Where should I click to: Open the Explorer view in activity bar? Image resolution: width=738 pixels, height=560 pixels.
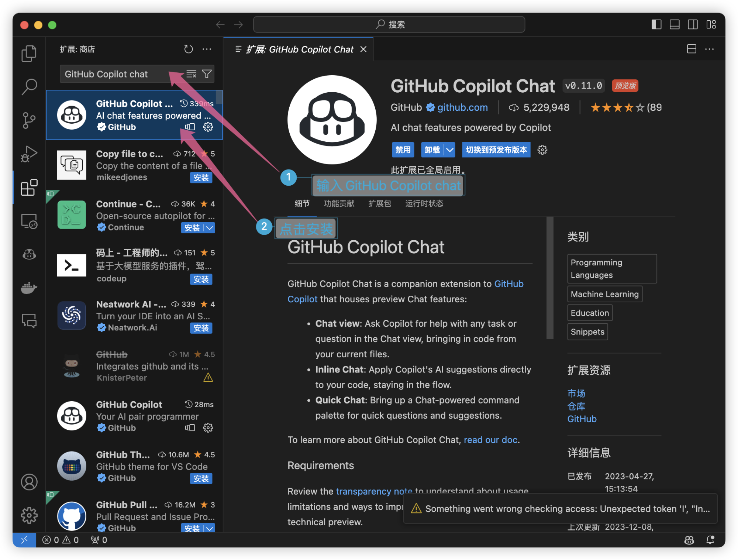(29, 54)
